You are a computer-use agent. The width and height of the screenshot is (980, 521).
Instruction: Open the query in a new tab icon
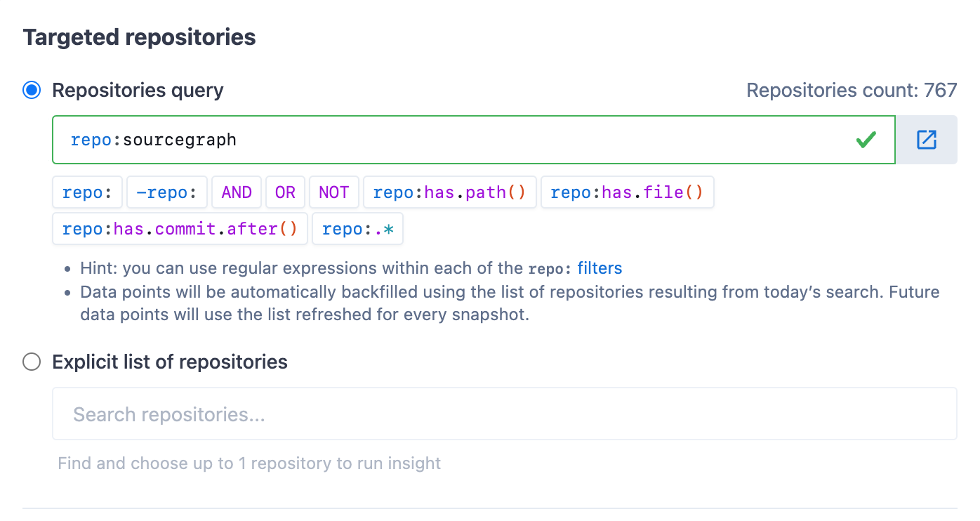tap(927, 140)
